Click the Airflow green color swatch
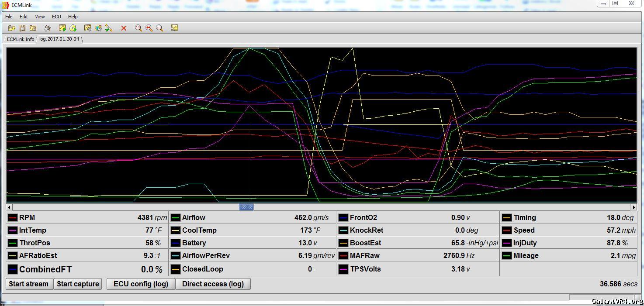The width and height of the screenshot is (644, 306). coord(176,217)
